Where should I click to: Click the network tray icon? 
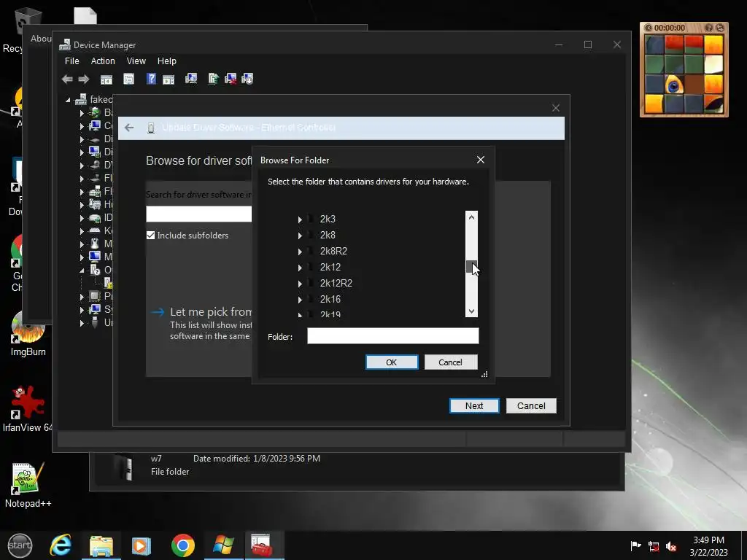coord(654,546)
